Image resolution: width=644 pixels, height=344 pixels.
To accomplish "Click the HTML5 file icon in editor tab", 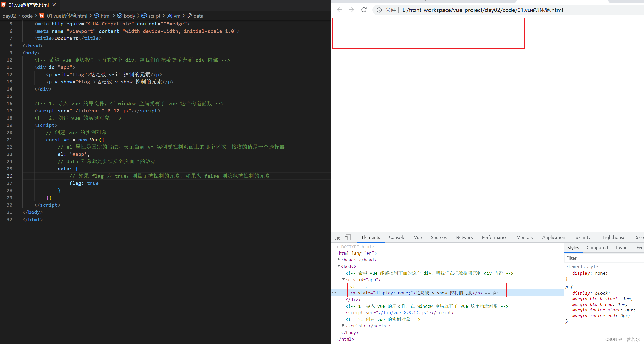I will click(x=3, y=5).
